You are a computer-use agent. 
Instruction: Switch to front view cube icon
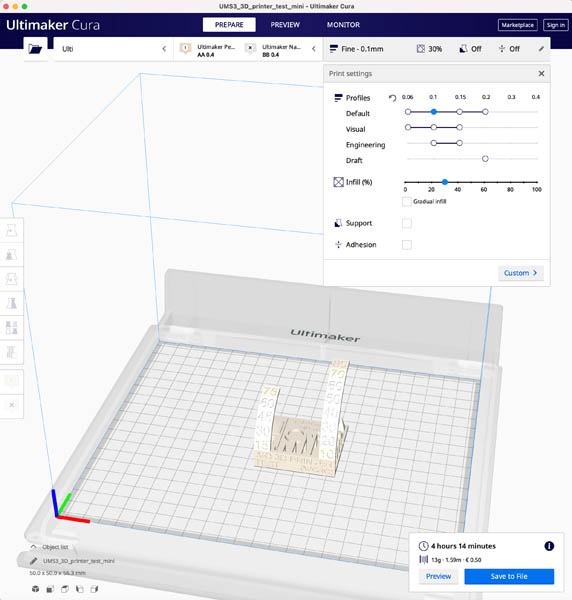tap(50, 589)
